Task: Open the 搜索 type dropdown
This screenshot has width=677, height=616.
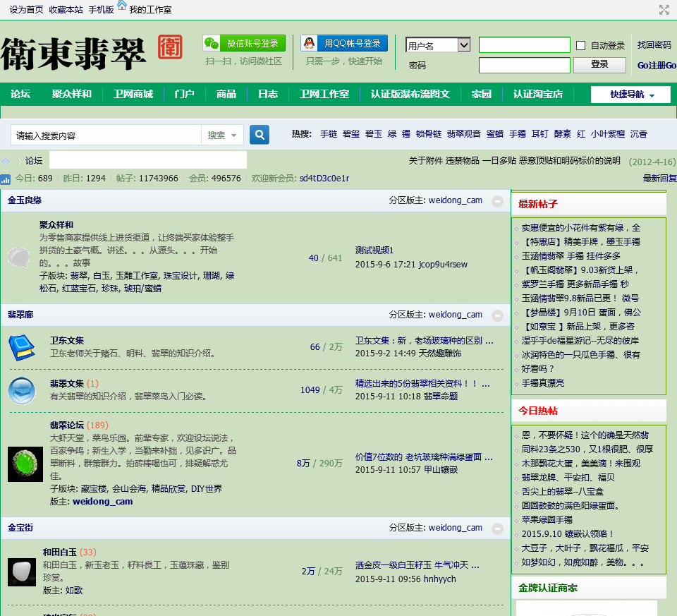Action: [222, 135]
